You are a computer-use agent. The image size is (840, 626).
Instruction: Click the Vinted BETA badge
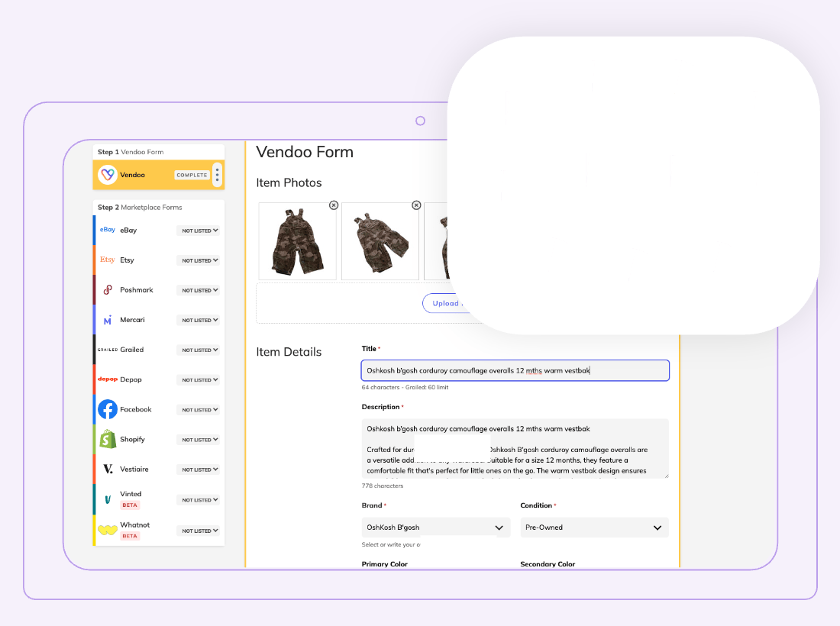[130, 505]
